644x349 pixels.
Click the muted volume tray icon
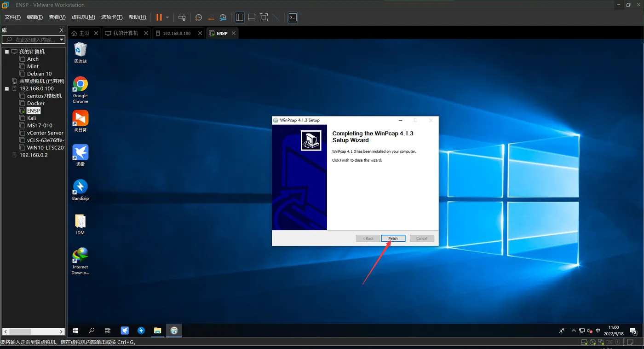pos(590,330)
